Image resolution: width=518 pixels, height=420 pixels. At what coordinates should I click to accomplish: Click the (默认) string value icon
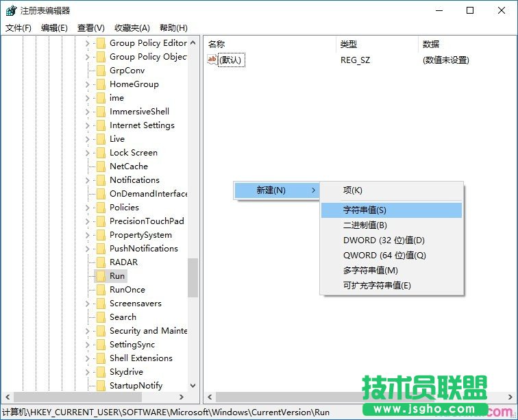click(x=212, y=60)
